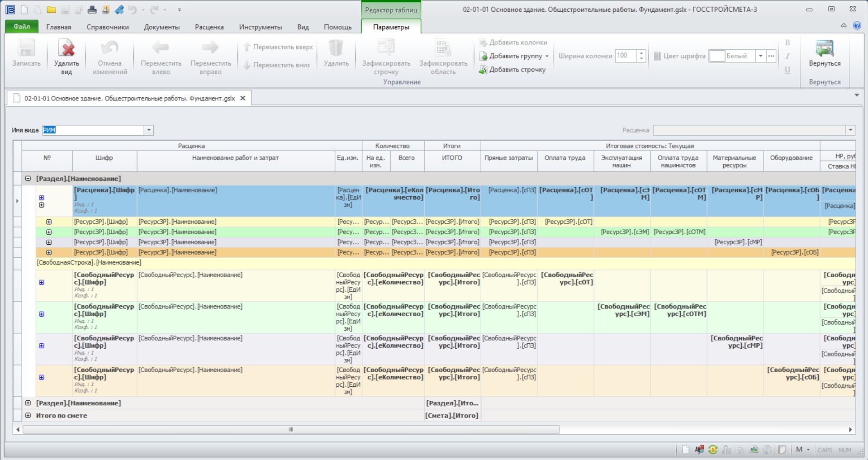The image size is (868, 460).
Task: Open the Имя вида dropdown
Action: pos(149,130)
